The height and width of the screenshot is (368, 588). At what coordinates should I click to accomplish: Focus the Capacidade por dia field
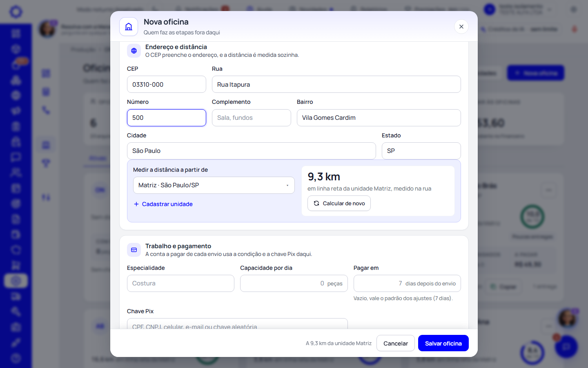pos(294,283)
